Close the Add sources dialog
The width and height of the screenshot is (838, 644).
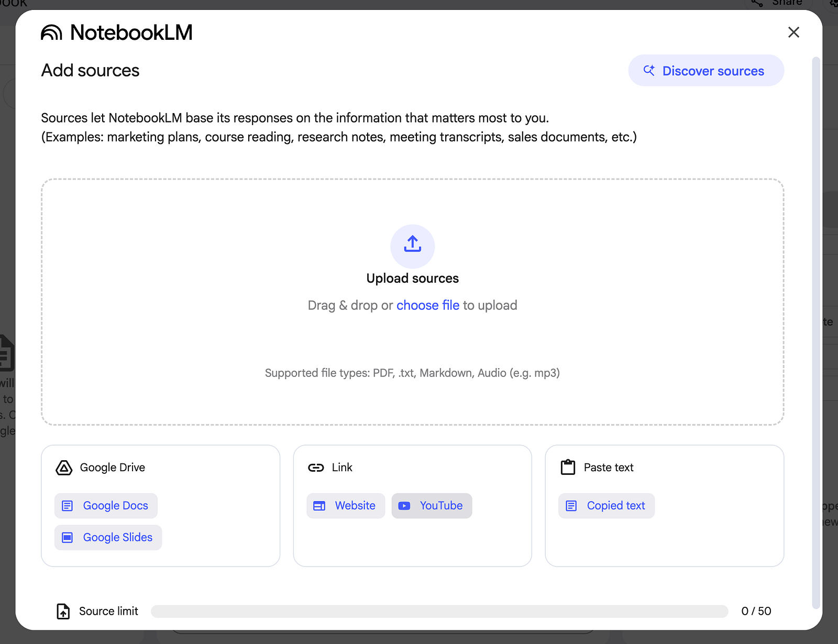tap(793, 32)
